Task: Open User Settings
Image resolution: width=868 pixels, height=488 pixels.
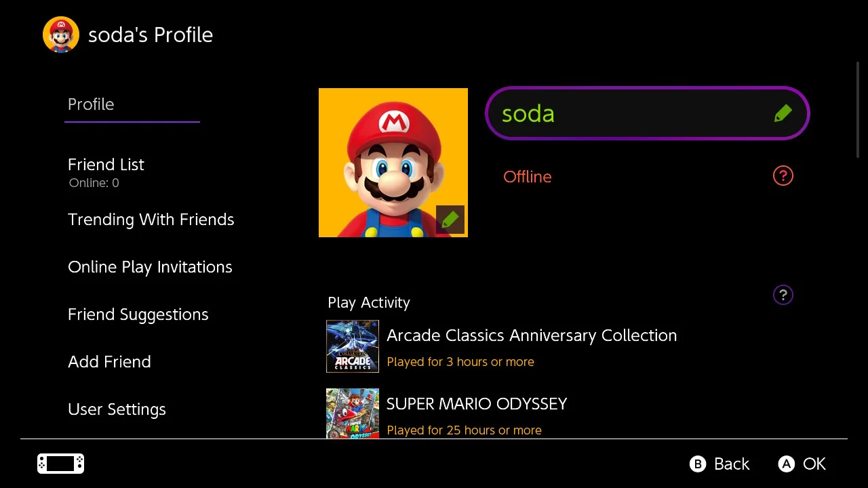Action: pos(117,409)
